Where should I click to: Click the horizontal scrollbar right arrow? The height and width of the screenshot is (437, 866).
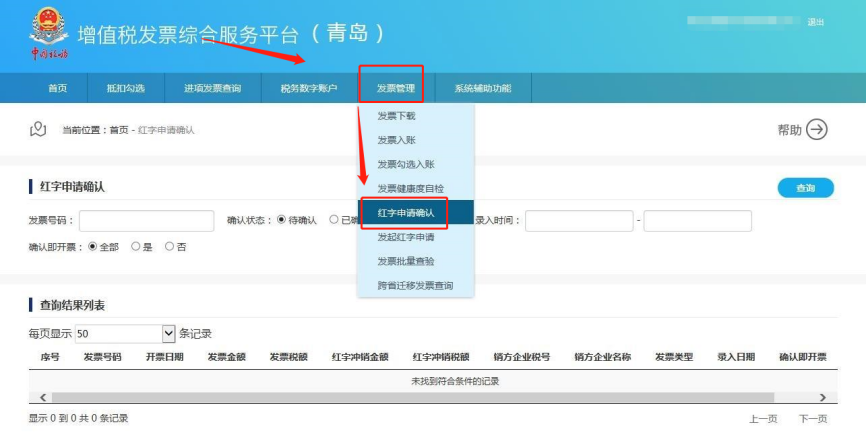[822, 398]
